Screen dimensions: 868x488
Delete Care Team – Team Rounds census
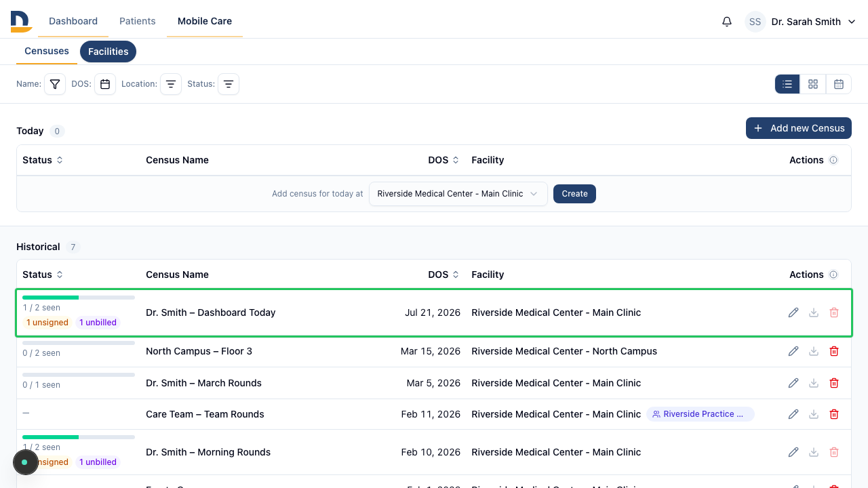click(834, 414)
